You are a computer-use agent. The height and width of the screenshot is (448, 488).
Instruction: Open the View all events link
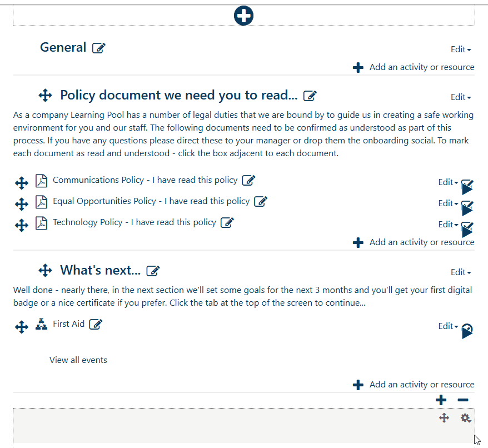(x=78, y=360)
